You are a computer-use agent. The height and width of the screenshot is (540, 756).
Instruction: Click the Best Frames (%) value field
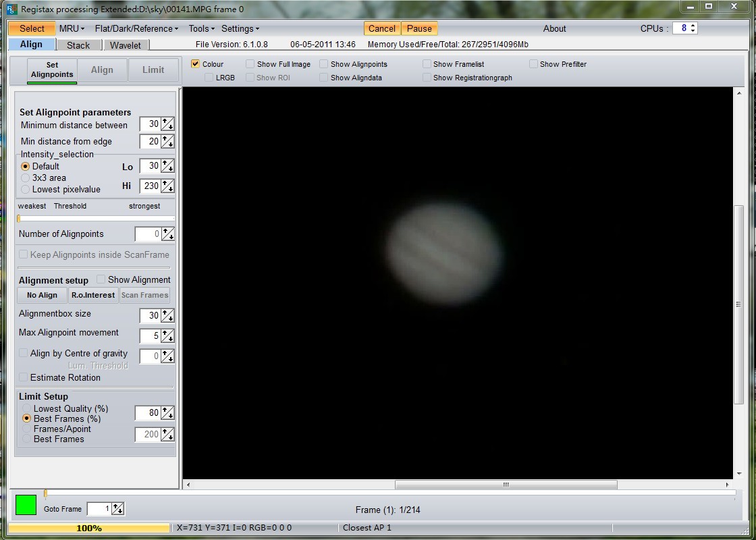click(x=148, y=412)
